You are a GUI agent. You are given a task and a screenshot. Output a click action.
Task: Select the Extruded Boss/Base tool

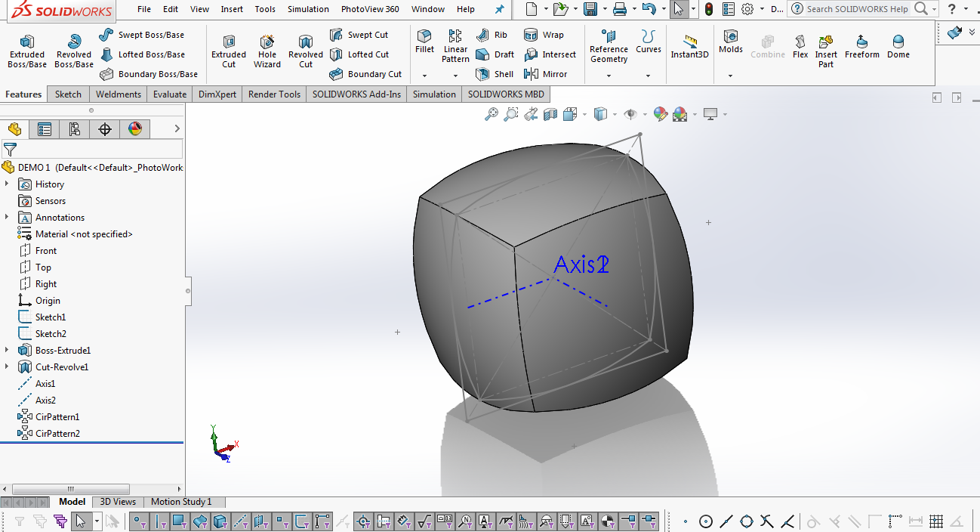pyautogui.click(x=26, y=51)
